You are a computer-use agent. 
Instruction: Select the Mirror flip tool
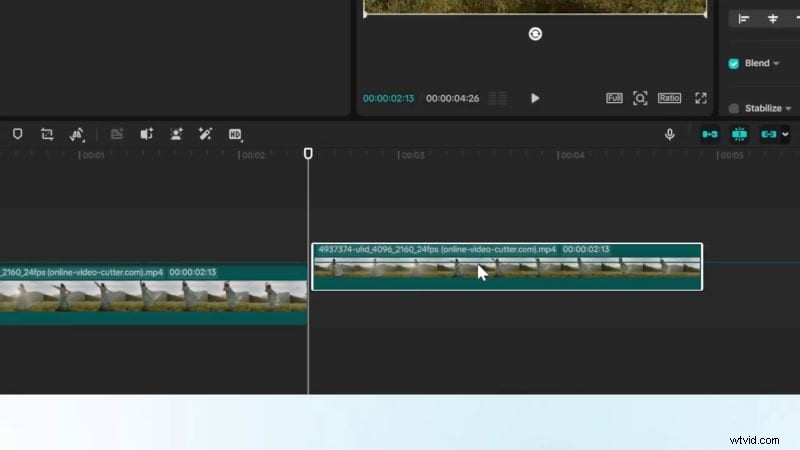tap(147, 134)
